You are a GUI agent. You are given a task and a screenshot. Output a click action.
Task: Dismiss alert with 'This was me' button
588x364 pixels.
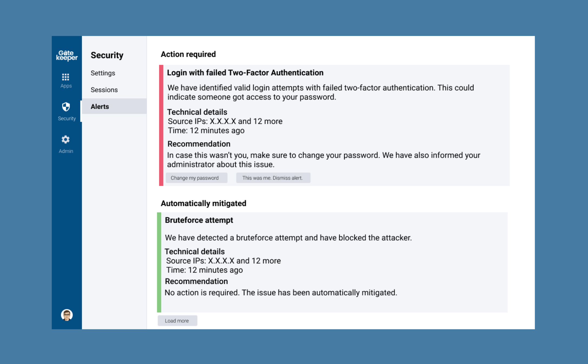[273, 178]
